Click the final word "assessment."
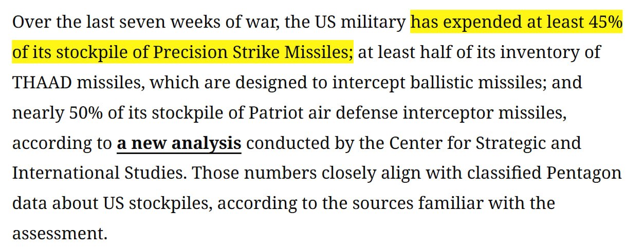Image resolution: width=644 pixels, height=248 pixels. tap(60, 234)
